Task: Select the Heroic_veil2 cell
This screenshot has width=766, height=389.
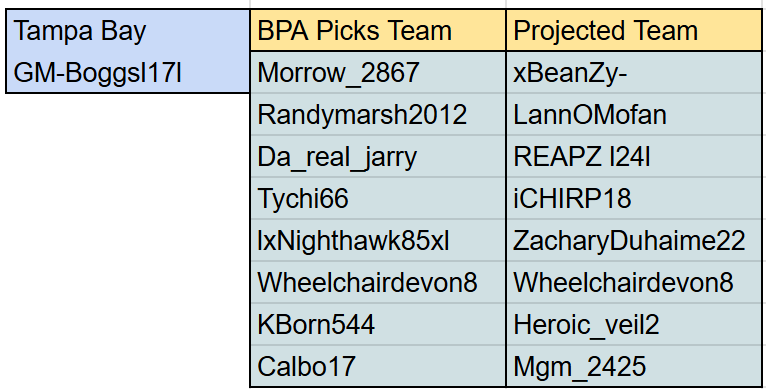Action: (x=634, y=324)
